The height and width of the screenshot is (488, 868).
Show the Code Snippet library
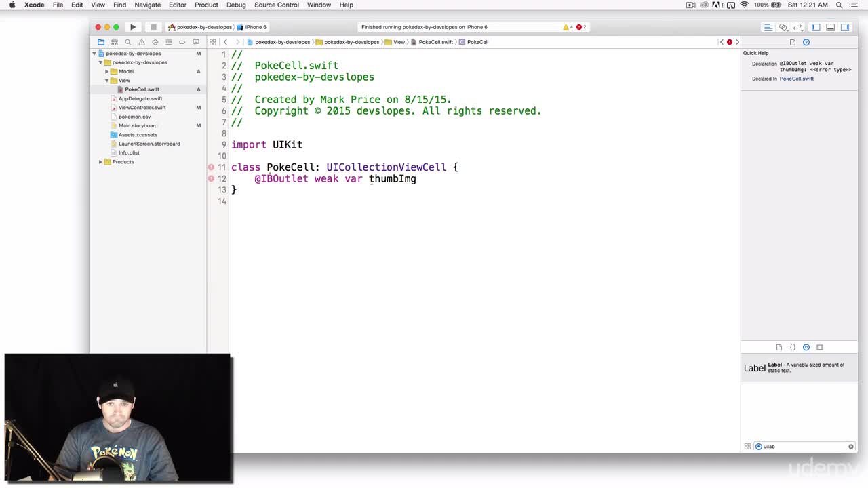click(x=792, y=347)
